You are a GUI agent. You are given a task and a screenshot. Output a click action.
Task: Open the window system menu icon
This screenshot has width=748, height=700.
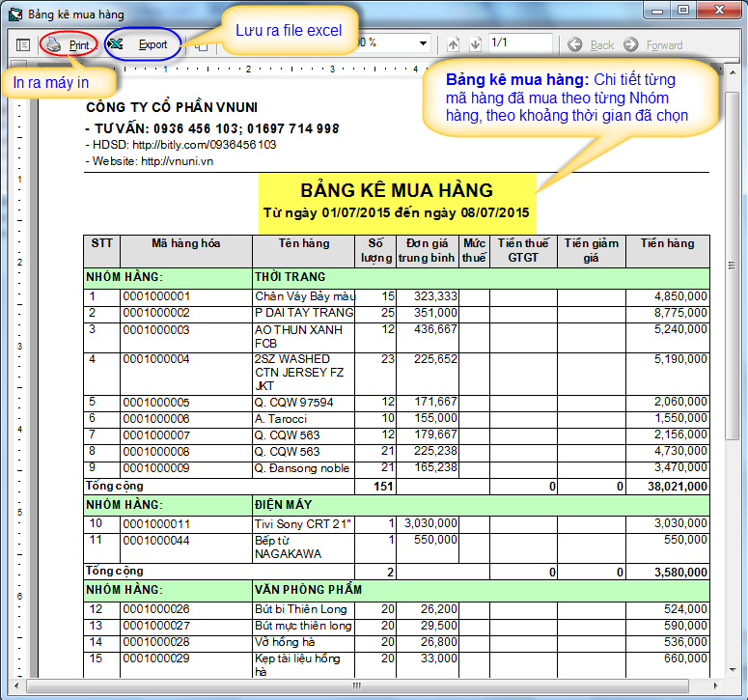coord(14,14)
